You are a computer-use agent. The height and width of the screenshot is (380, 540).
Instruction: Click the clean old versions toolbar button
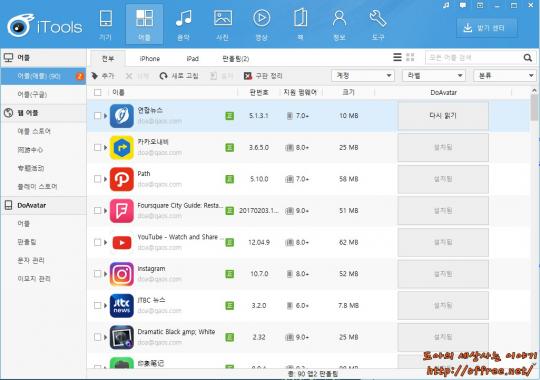pos(263,76)
